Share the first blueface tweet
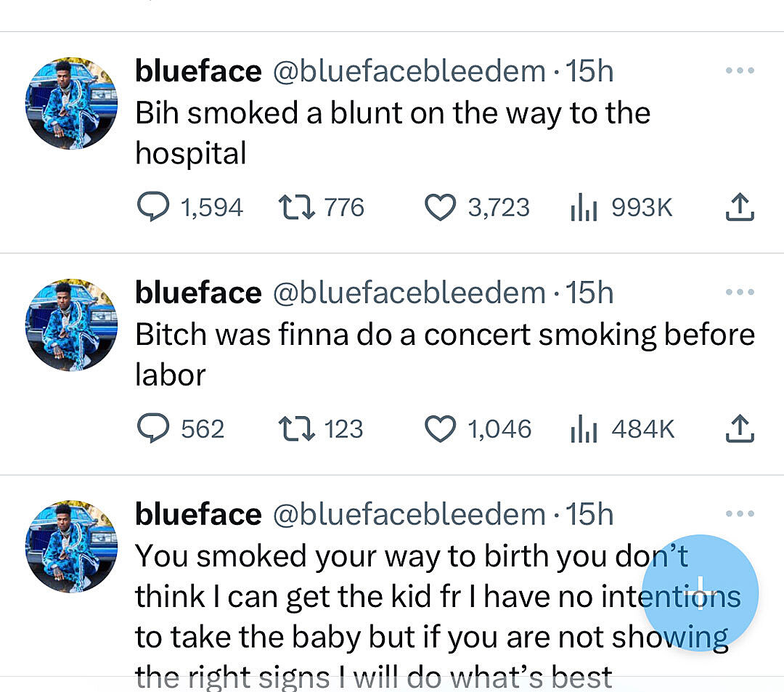784x692 pixels. pyautogui.click(x=739, y=207)
